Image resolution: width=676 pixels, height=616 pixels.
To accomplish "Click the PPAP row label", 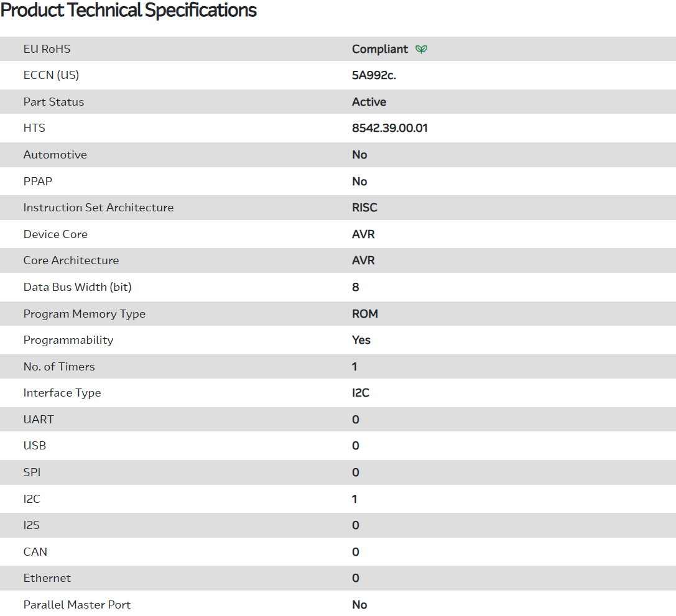I will click(39, 182).
